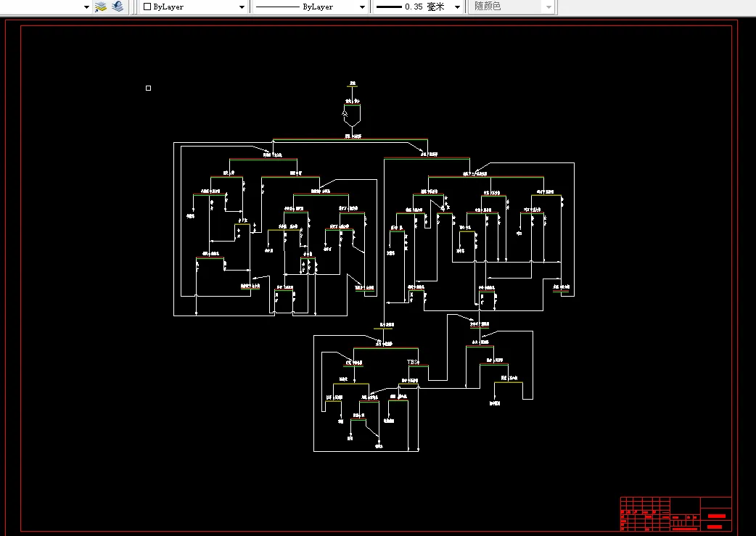Select the red title block table
This screenshot has height=536, width=756.
[676, 514]
